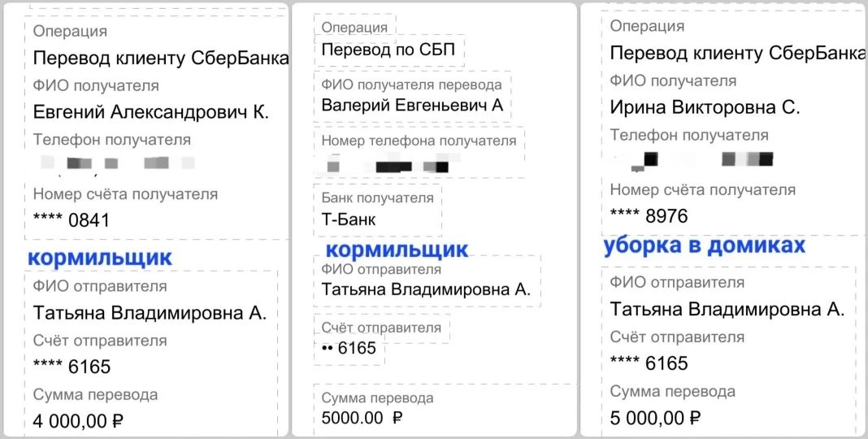Click the 5 000,00 ₽ amount in right receipt

tap(655, 418)
